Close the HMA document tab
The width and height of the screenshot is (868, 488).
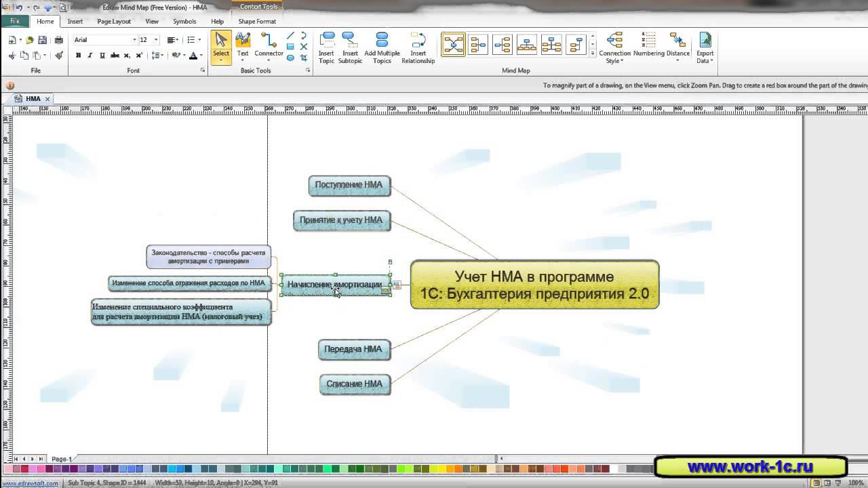[47, 99]
